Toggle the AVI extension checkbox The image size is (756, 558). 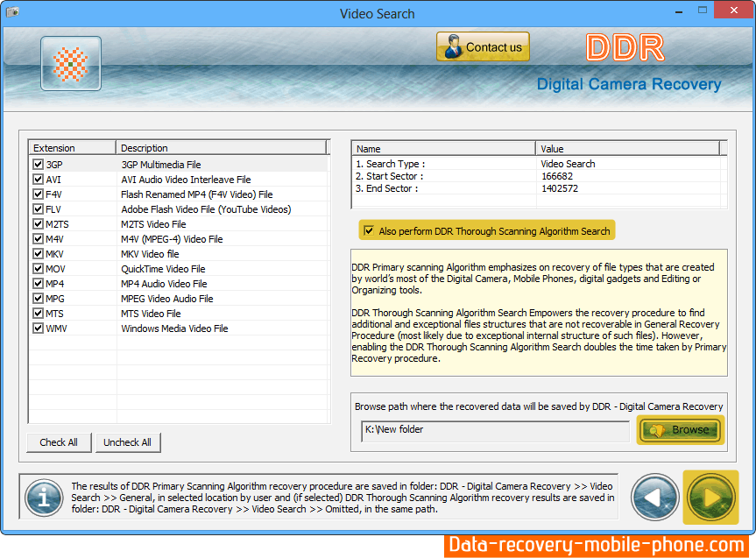(x=38, y=179)
